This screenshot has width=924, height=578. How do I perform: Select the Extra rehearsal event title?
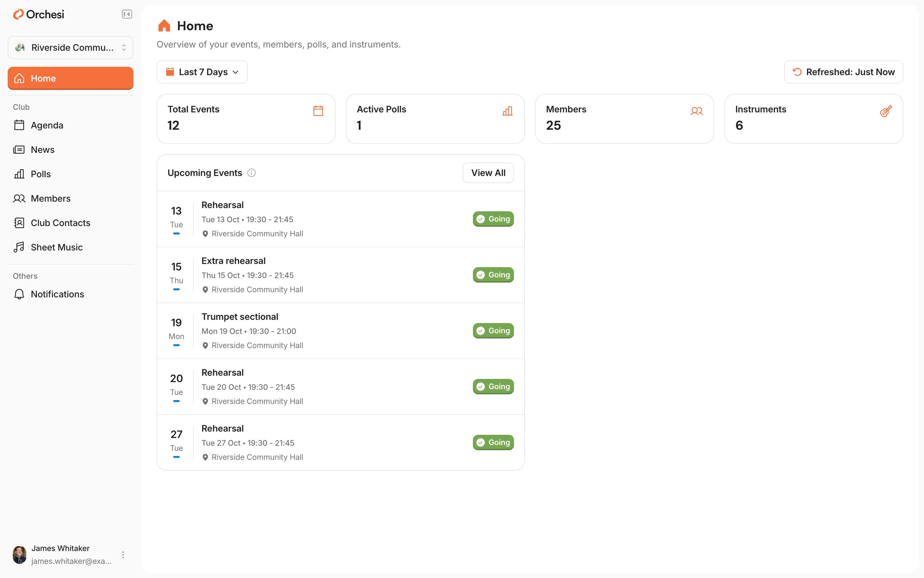click(x=233, y=261)
